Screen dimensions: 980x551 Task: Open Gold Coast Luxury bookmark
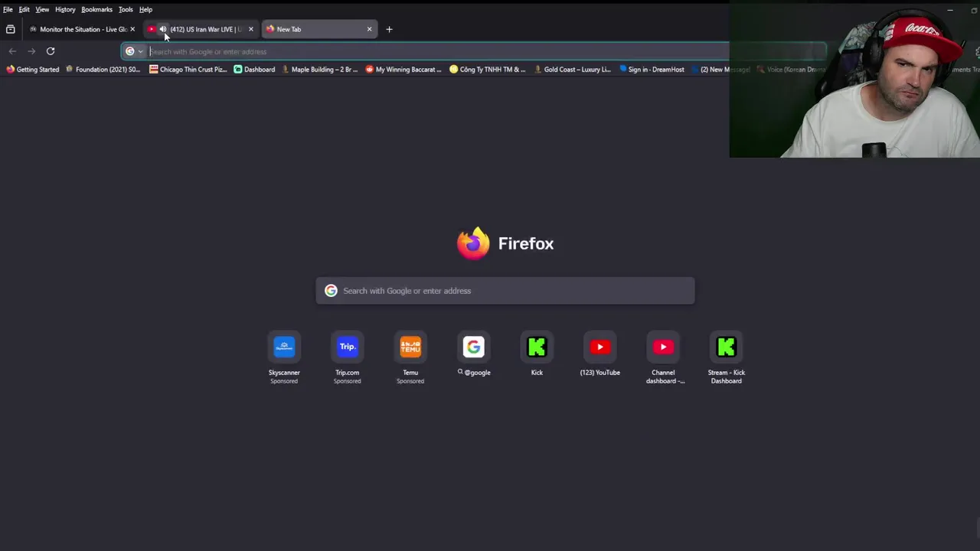tap(572, 70)
